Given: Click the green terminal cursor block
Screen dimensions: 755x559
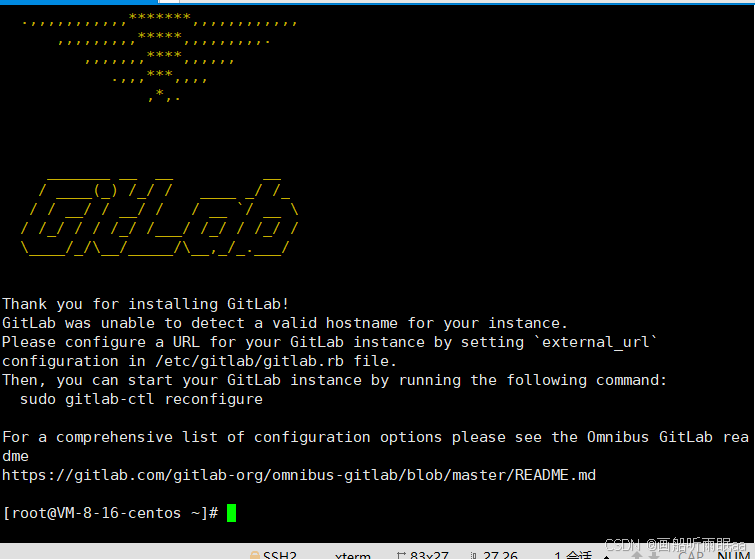Looking at the screenshot, I should pos(232,513).
